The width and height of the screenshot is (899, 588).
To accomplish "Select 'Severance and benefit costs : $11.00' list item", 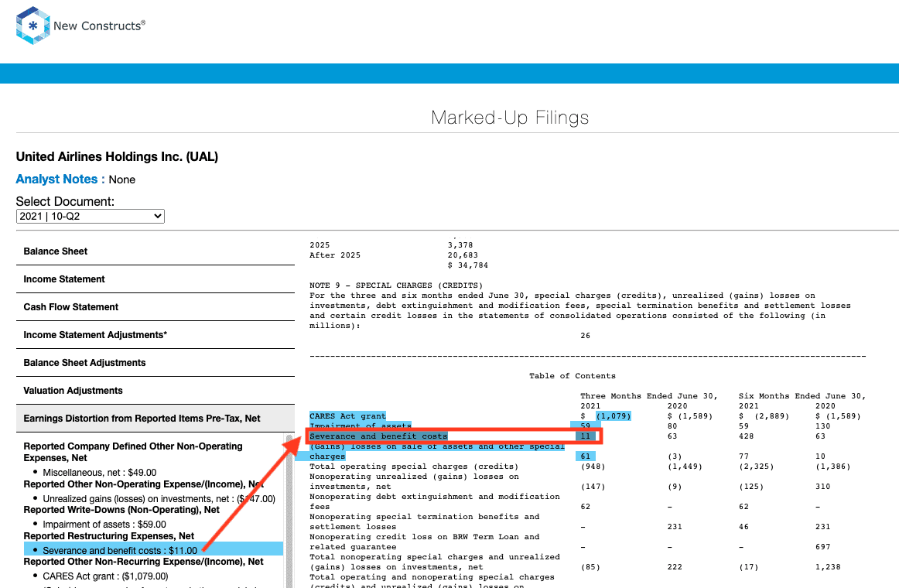I will [120, 551].
